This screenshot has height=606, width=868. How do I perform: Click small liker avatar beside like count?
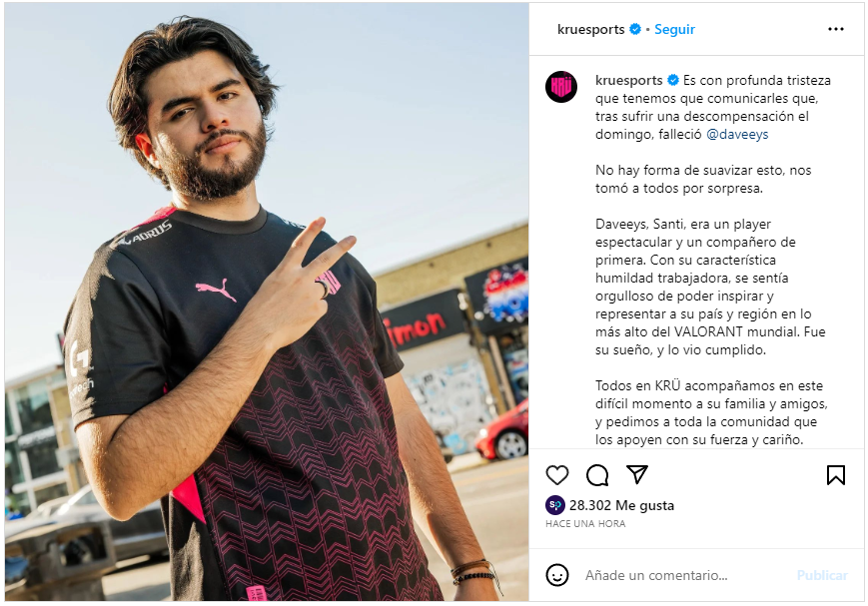click(x=555, y=505)
